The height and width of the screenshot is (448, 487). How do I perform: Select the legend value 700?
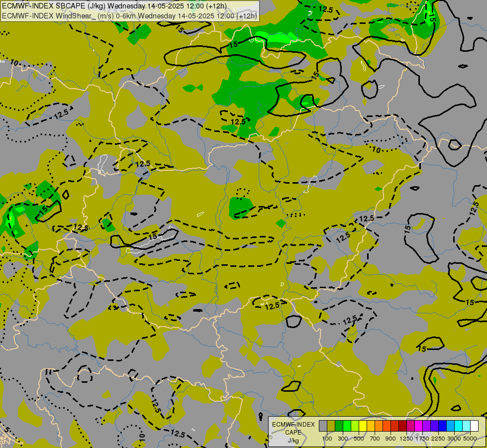click(x=375, y=439)
